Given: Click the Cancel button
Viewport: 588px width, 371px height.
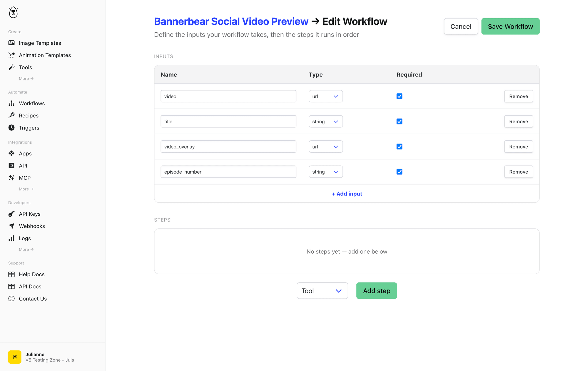Looking at the screenshot, I should 461,26.
